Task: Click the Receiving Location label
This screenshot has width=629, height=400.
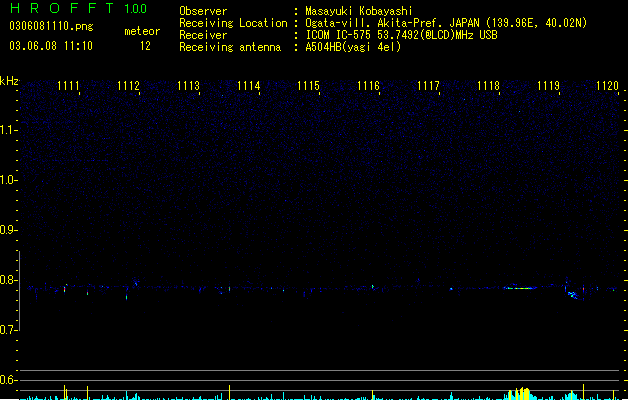Action: click(x=233, y=23)
